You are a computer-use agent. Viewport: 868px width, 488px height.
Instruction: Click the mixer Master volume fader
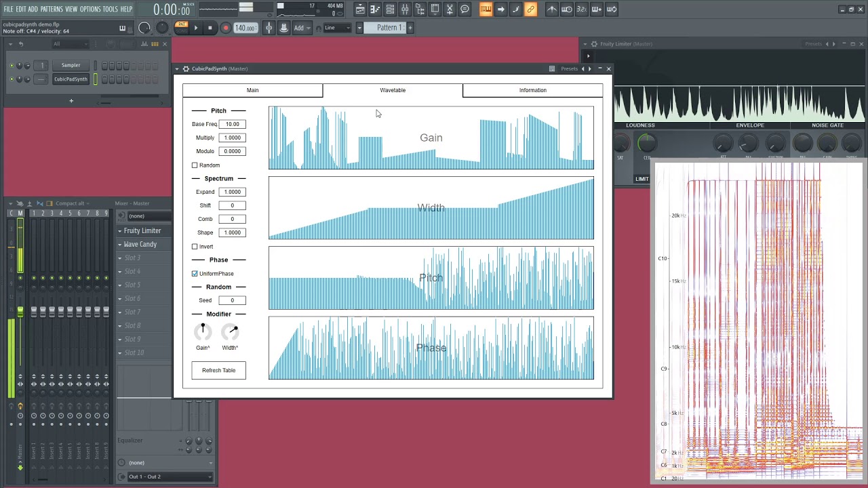tap(20, 312)
